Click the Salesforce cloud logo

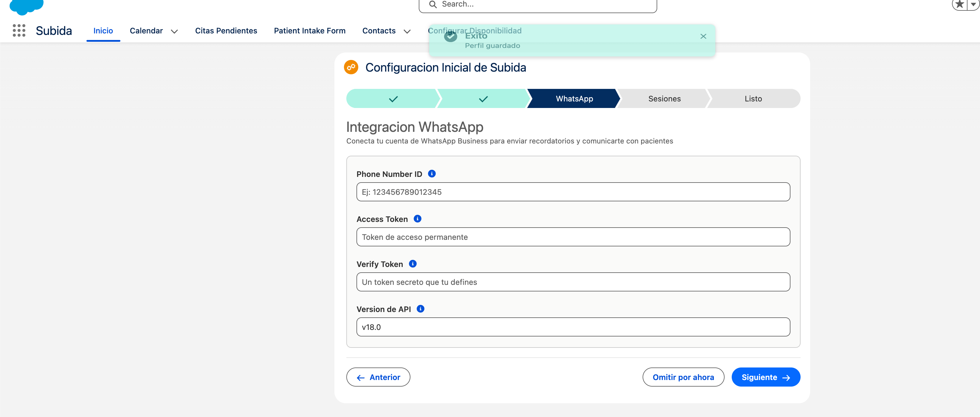[27, 7]
